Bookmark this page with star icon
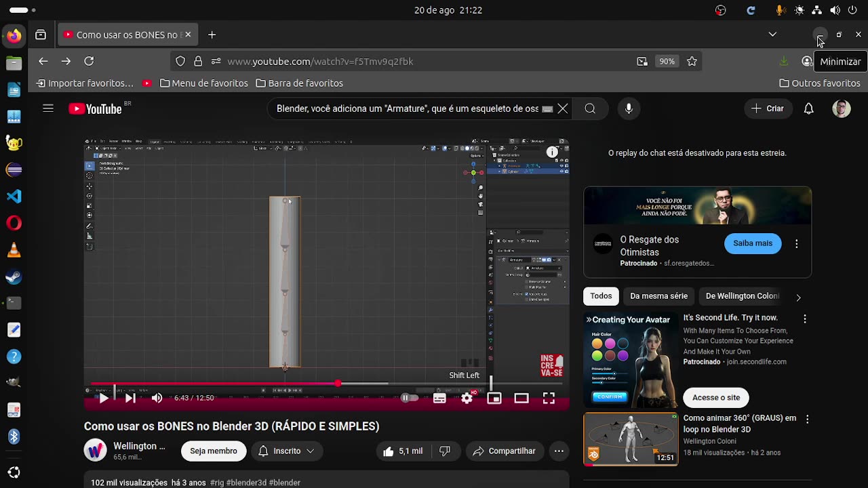The width and height of the screenshot is (868, 488). pos(692,61)
